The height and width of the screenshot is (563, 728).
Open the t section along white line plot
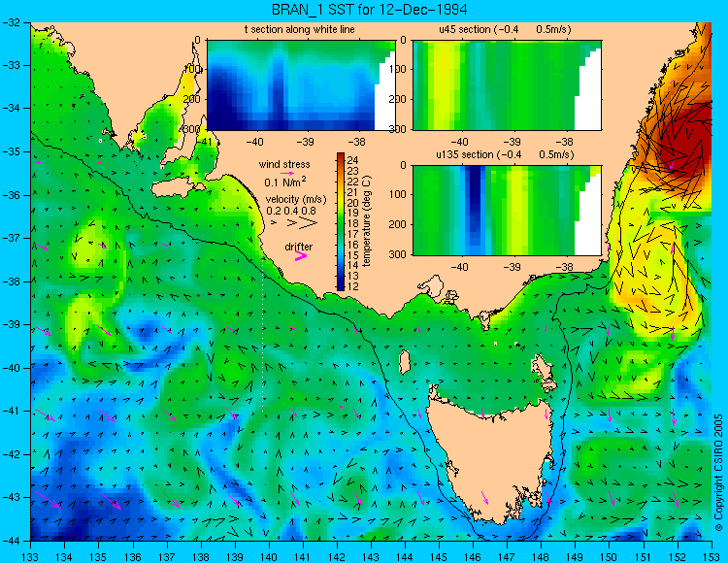(300, 85)
